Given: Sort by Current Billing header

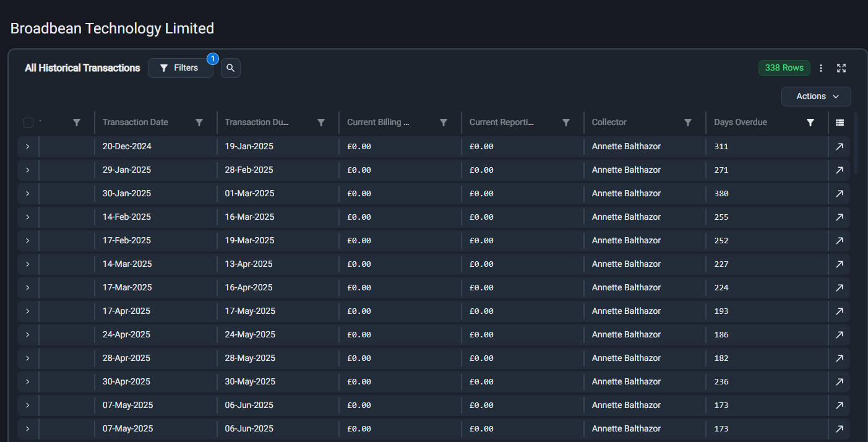Looking at the screenshot, I should coord(378,123).
